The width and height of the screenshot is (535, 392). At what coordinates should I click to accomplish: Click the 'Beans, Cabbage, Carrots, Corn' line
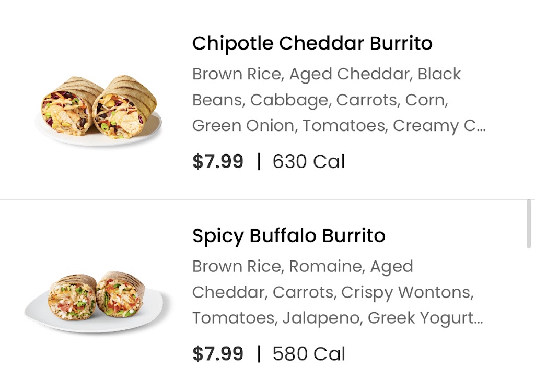pyautogui.click(x=320, y=100)
